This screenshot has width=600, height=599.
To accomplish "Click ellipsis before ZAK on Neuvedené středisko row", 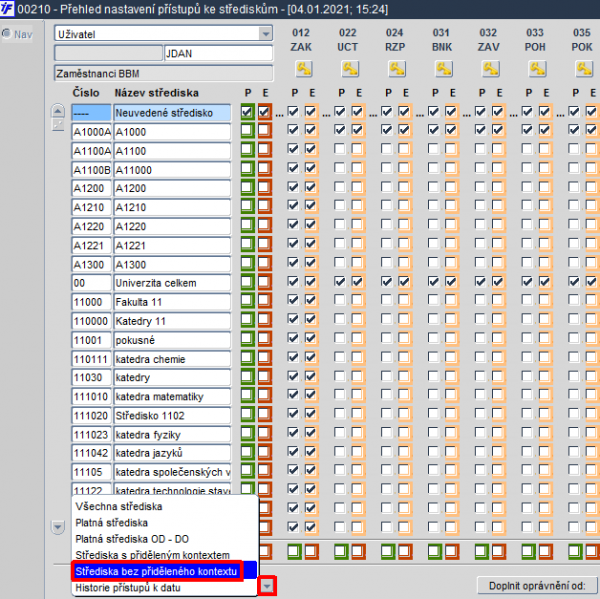I will point(280,114).
